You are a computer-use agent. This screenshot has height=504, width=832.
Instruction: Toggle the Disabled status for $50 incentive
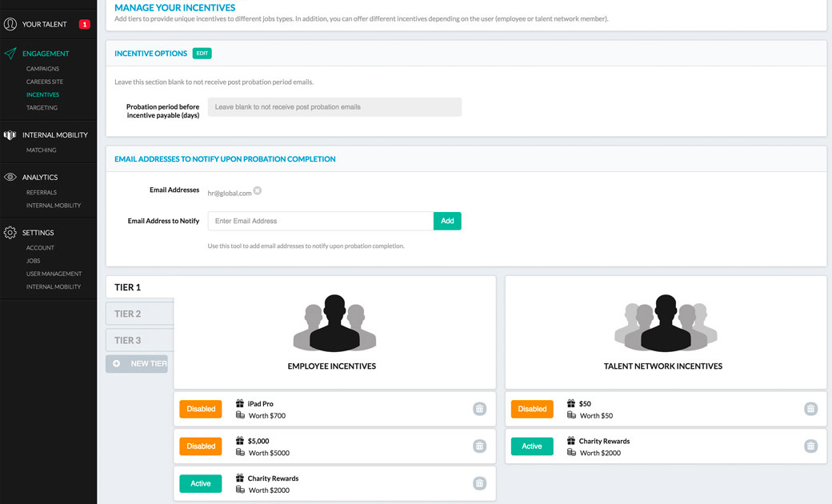coord(532,409)
